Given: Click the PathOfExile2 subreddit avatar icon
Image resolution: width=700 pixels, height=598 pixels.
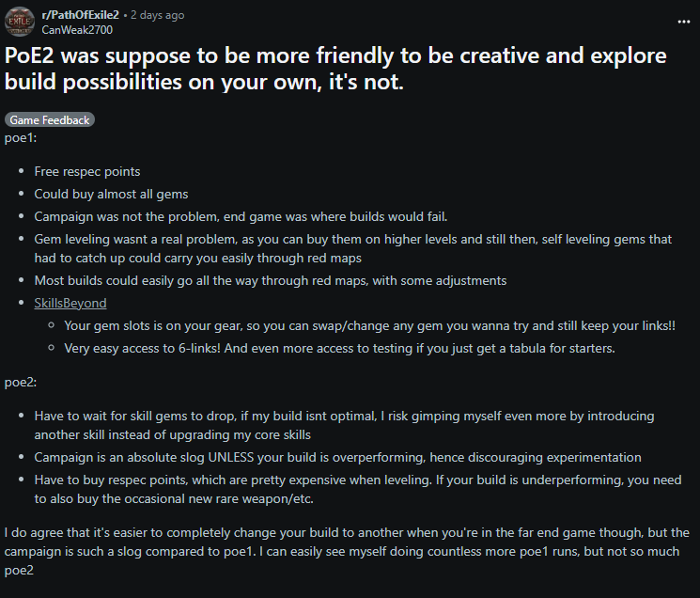Looking at the screenshot, I should pos(20,22).
